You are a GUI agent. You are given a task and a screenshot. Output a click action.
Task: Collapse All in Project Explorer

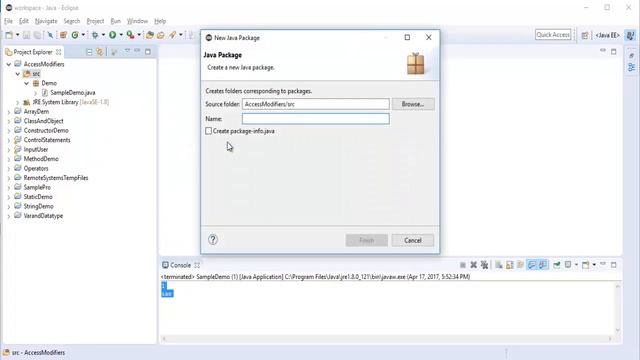[x=89, y=52]
